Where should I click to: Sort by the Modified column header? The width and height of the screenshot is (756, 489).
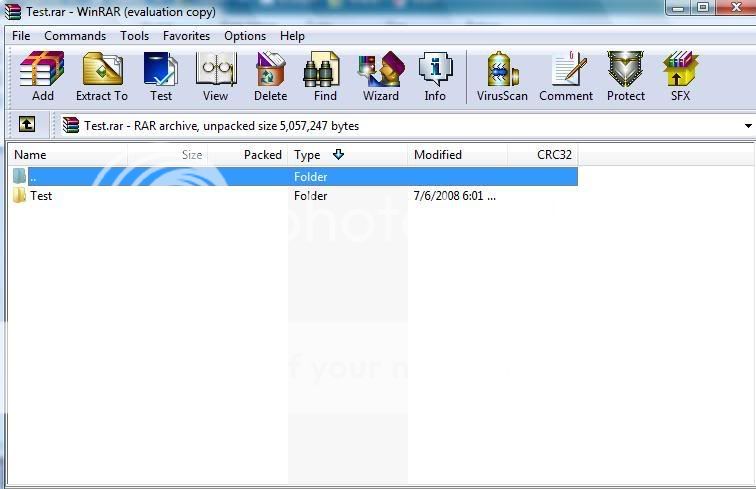[457, 155]
